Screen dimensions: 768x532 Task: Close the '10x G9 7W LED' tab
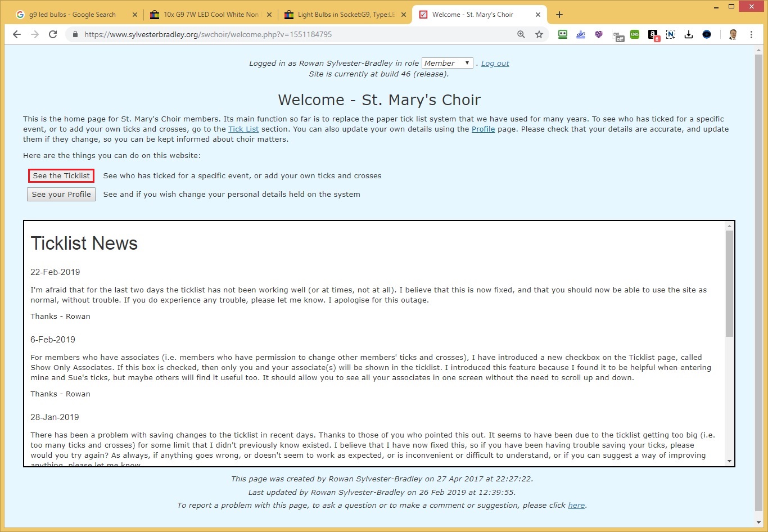[x=269, y=15]
